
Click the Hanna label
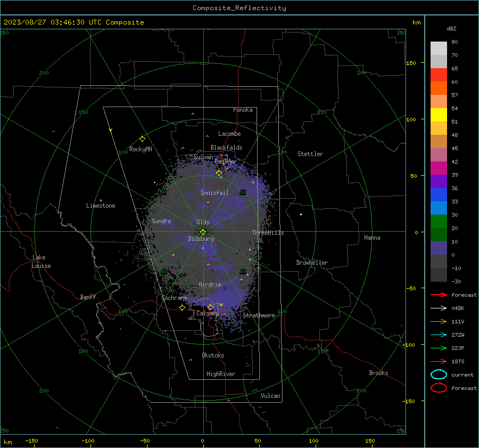[372, 238]
